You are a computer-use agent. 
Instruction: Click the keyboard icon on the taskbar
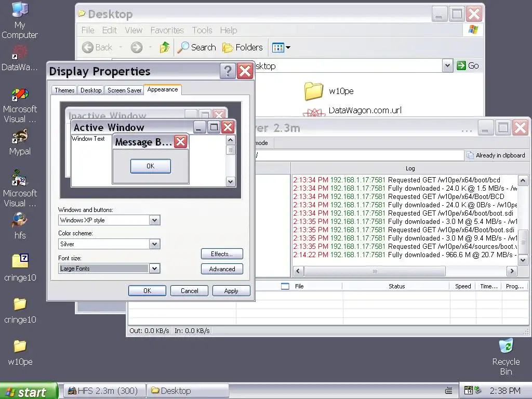pos(448,391)
